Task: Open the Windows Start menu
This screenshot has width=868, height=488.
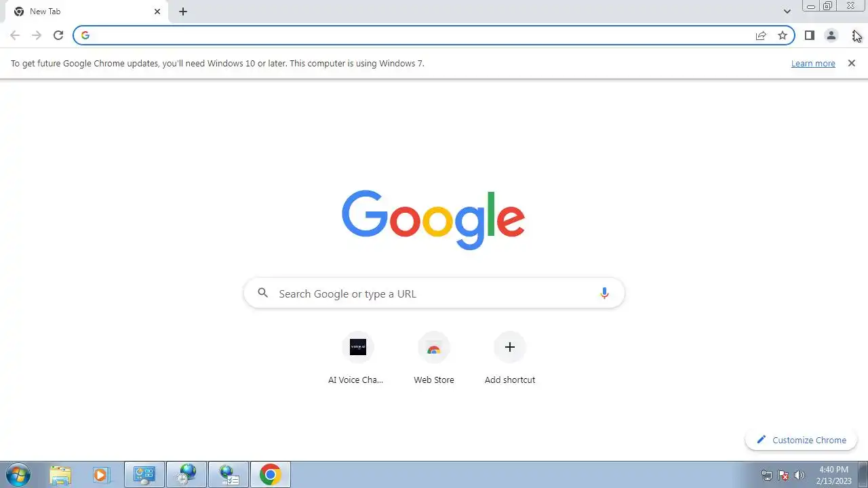Action: (18, 474)
